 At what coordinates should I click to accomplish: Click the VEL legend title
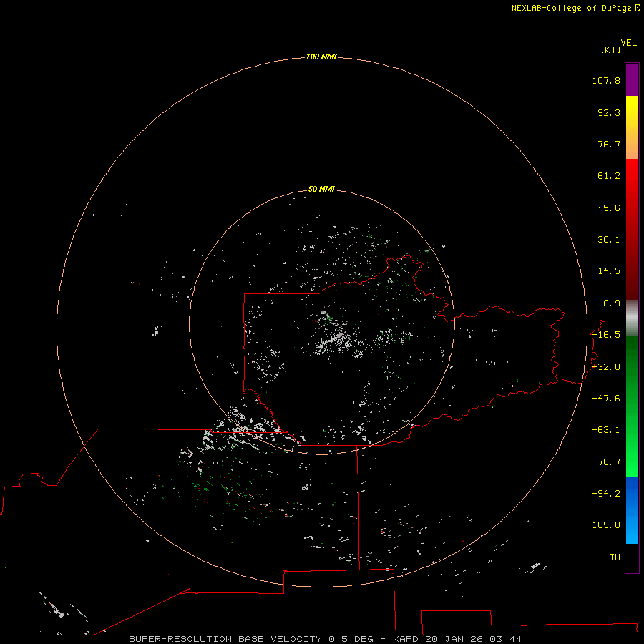pos(628,43)
